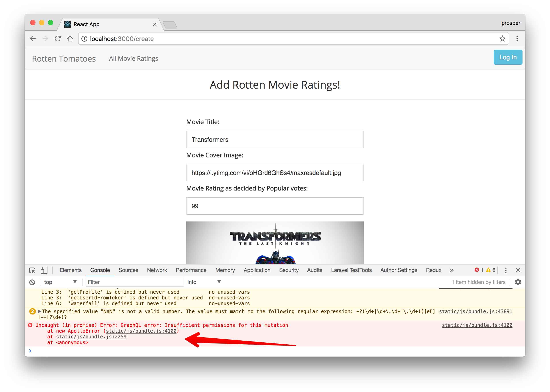
Task: Activate the inspect element picker icon
Action: [32, 270]
